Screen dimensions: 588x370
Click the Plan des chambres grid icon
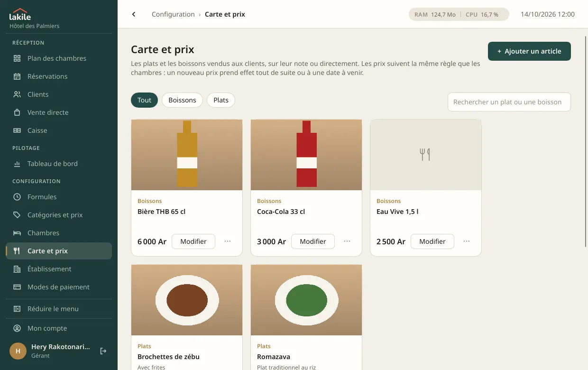17,58
